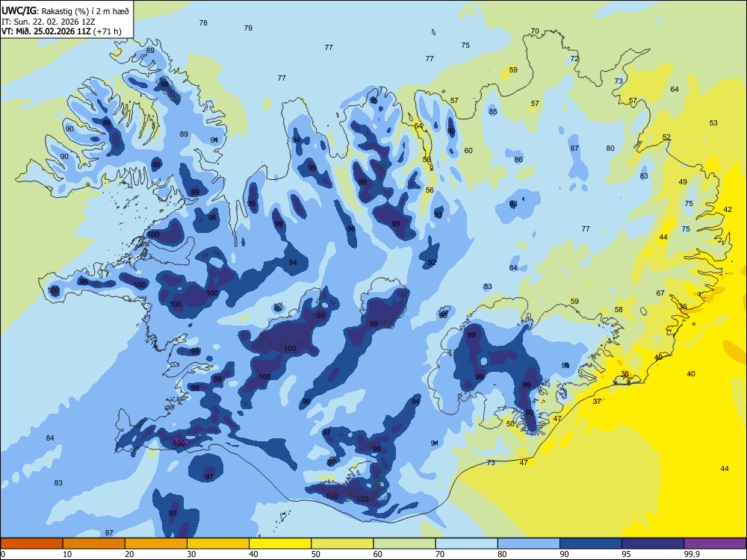The width and height of the screenshot is (747, 560).
Task: Click the 'VT: Mið. 25.02.2026 11Z (+71 h)' line
Action: click(x=61, y=31)
